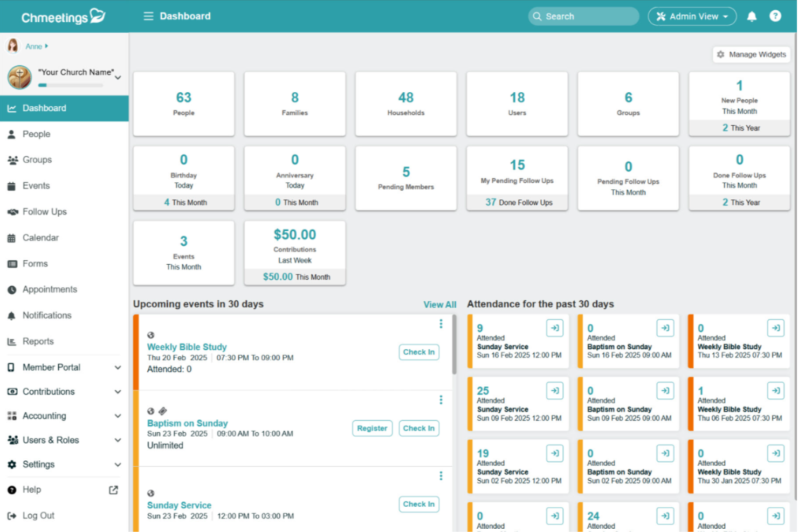Click View All upcoming events link
The height and width of the screenshot is (532, 798).
pos(439,304)
